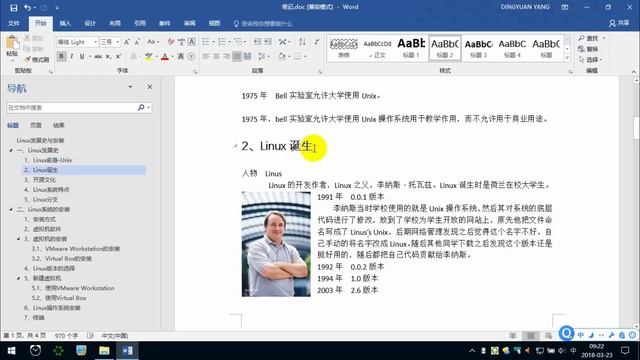Collapse the '5. 新建虚拟机' tree node
The width and height of the screenshot is (640, 360).
[18, 278]
